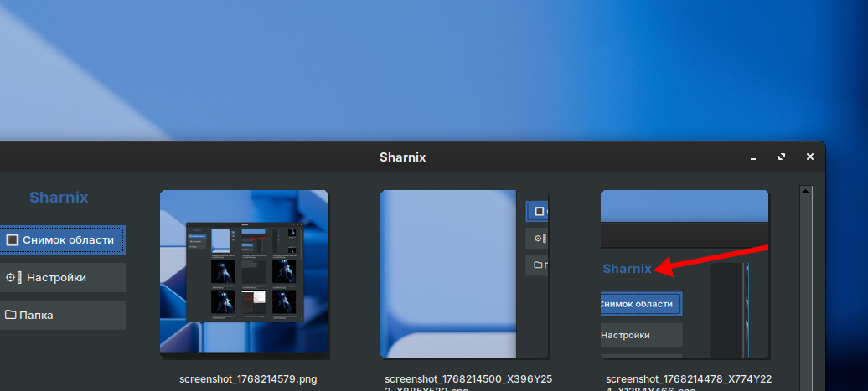Image resolution: width=868 pixels, height=391 pixels.
Task: Click the scrollbar up arrow
Action: click(806, 191)
